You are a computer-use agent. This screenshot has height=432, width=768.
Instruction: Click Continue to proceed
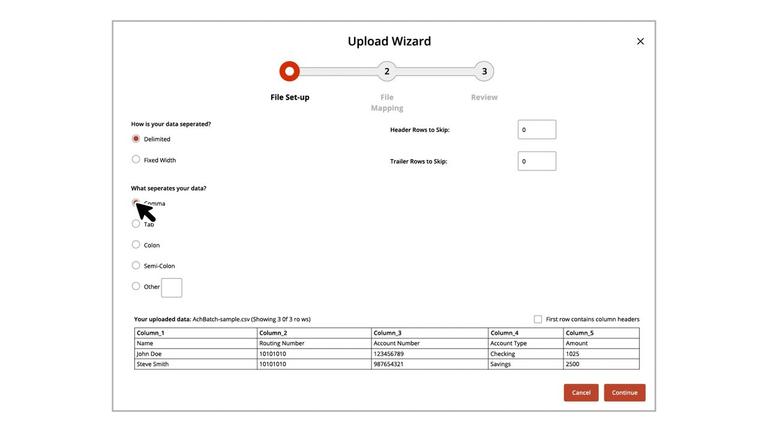click(x=624, y=393)
